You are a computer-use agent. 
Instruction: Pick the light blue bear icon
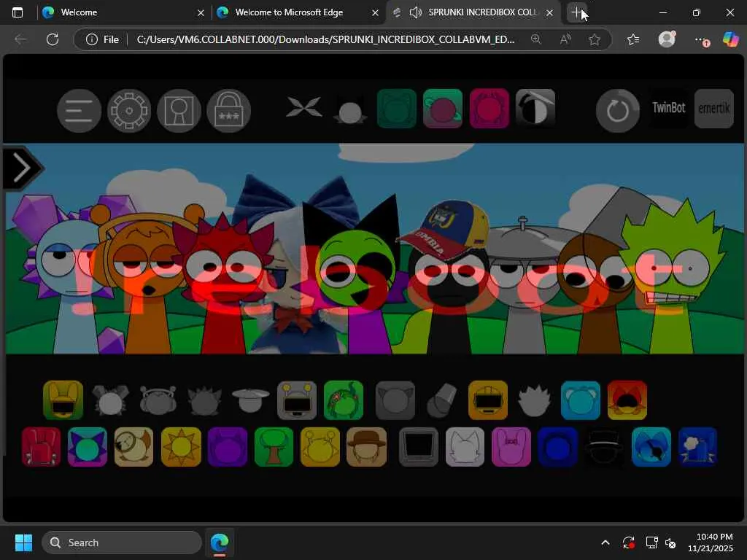580,400
